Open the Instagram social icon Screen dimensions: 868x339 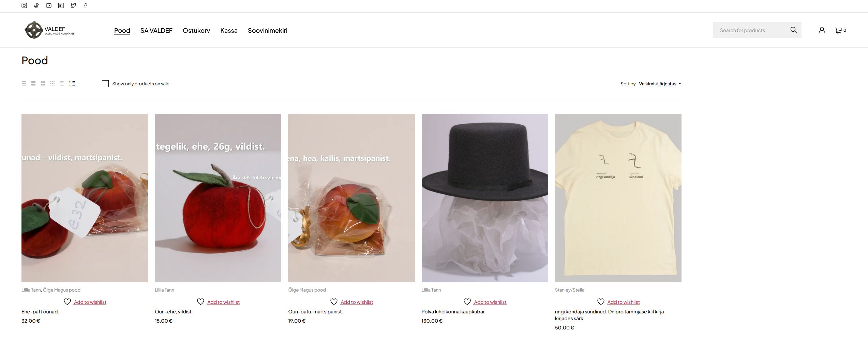24,5
